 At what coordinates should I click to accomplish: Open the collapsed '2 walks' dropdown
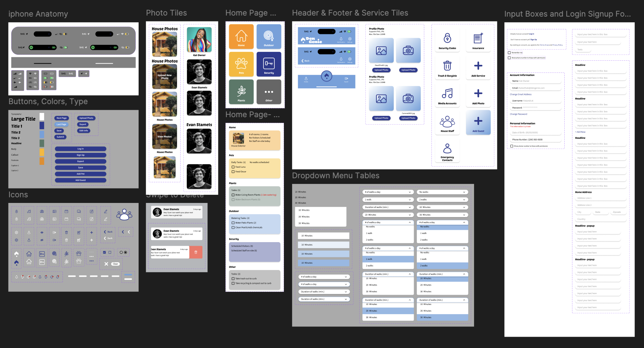point(442,199)
